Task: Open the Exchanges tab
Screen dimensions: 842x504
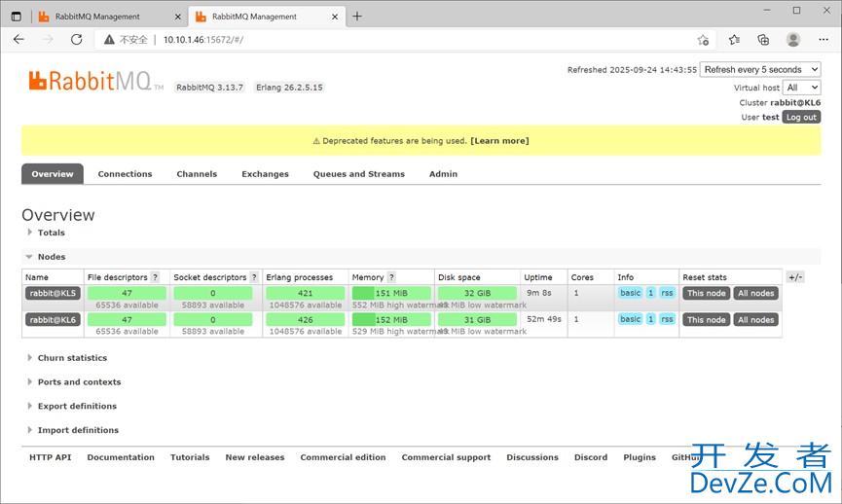Action: coord(265,174)
